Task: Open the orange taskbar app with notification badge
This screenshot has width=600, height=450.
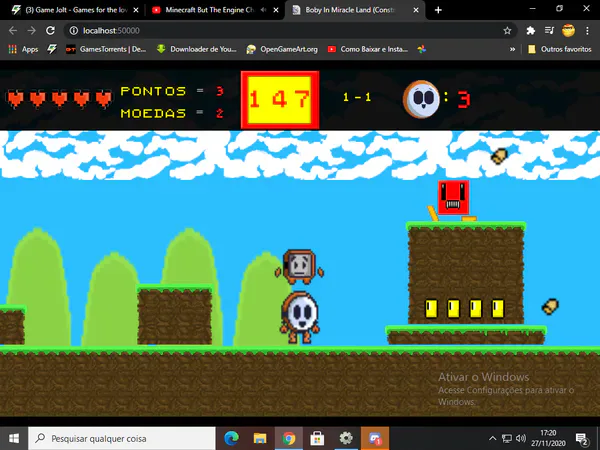Action: [x=375, y=438]
